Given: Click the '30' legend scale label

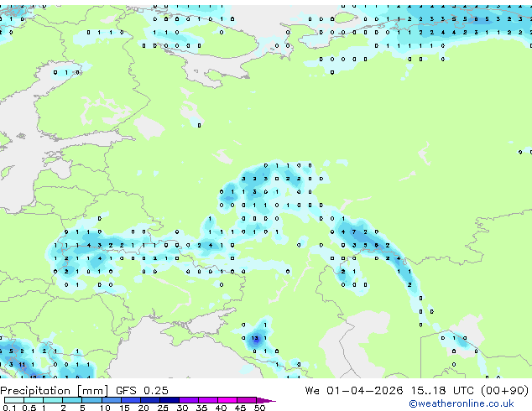Looking at the screenshot, I should pyautogui.click(x=183, y=408).
